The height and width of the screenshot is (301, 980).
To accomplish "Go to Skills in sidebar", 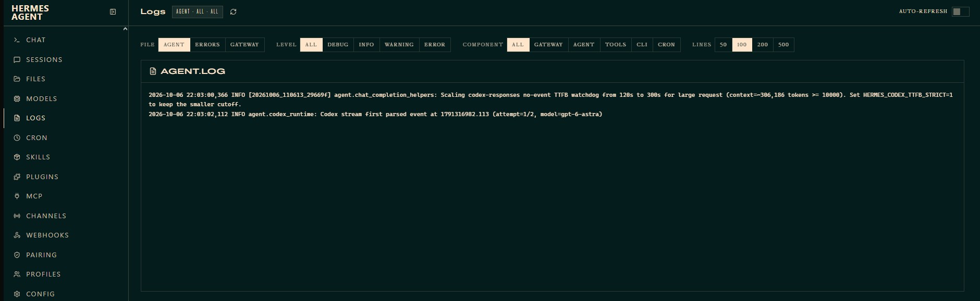I will click(x=66, y=157).
